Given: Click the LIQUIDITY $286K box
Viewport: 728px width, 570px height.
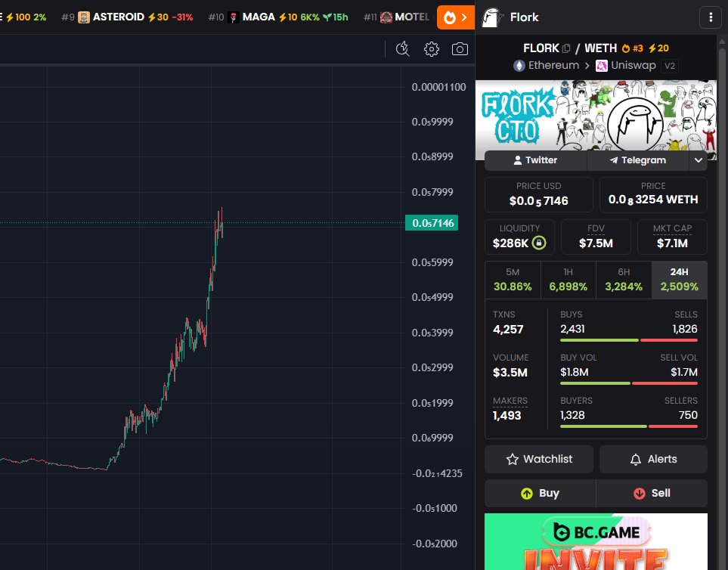Looking at the screenshot, I should 519,237.
